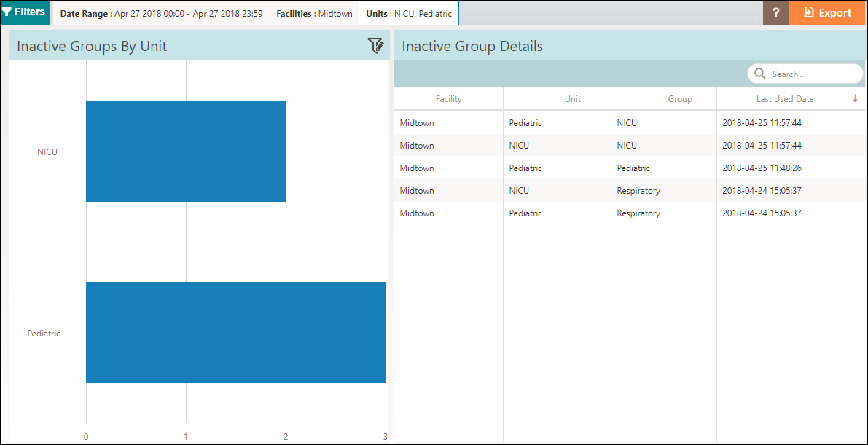The image size is (868, 445).
Task: Sort table by Unit column header
Action: (x=557, y=99)
